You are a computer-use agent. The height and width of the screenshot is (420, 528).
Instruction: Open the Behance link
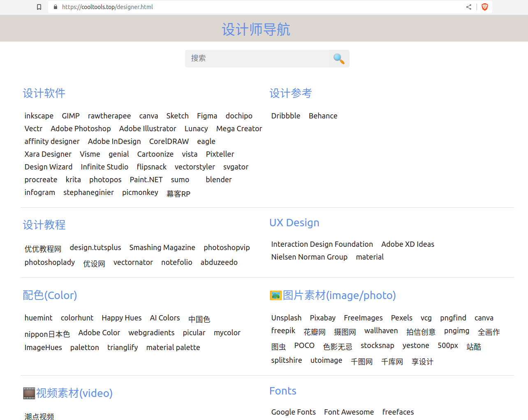coord(323,116)
